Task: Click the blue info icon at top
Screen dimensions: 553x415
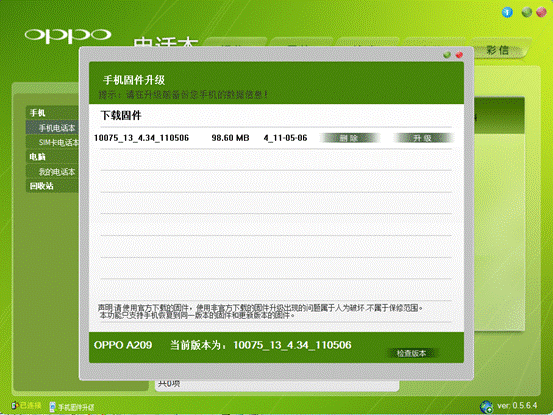Action: 507,12
